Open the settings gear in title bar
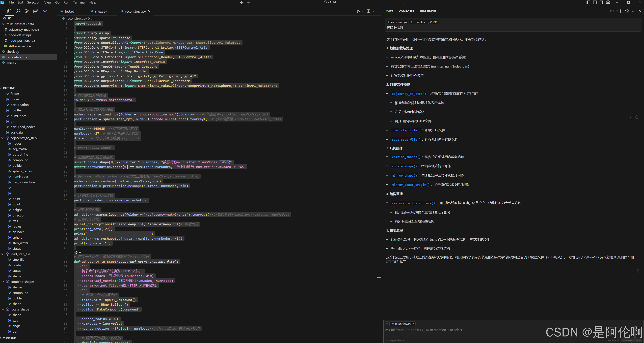 [608, 3]
